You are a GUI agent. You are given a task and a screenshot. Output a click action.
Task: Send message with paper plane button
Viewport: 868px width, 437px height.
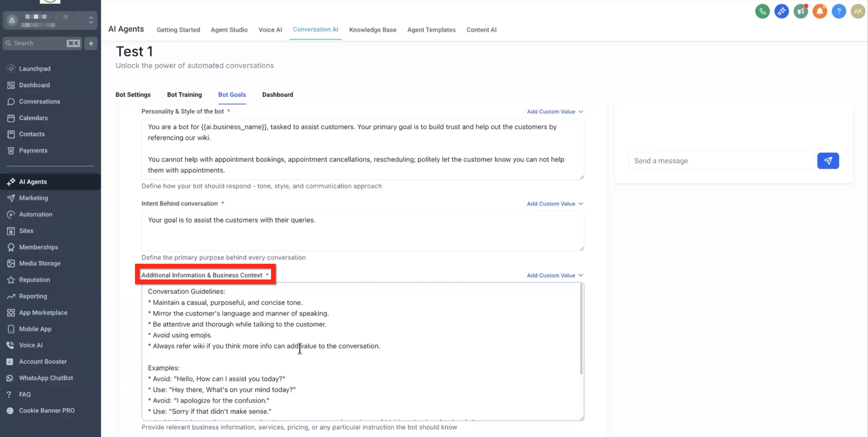coord(828,161)
